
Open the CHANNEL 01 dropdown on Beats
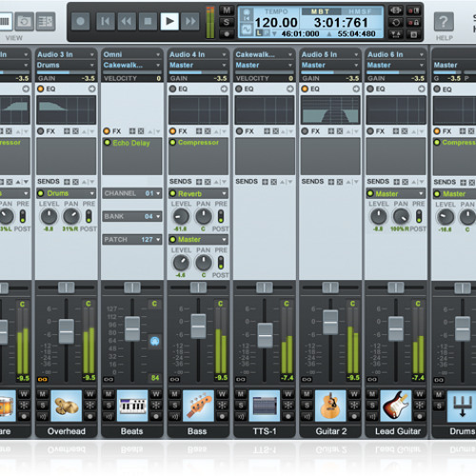tap(132, 193)
